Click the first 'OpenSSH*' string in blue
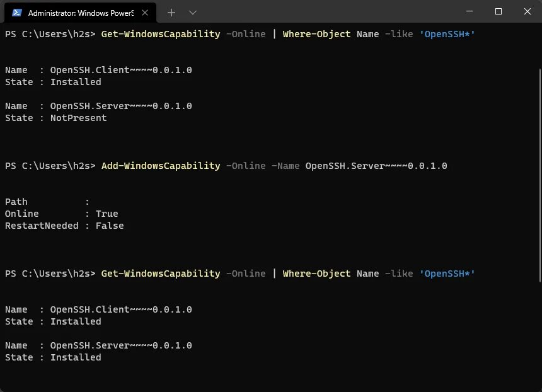 [x=447, y=34]
